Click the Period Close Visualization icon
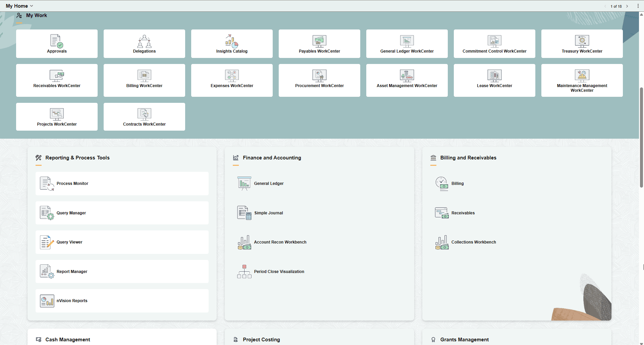644x345 pixels. click(244, 272)
